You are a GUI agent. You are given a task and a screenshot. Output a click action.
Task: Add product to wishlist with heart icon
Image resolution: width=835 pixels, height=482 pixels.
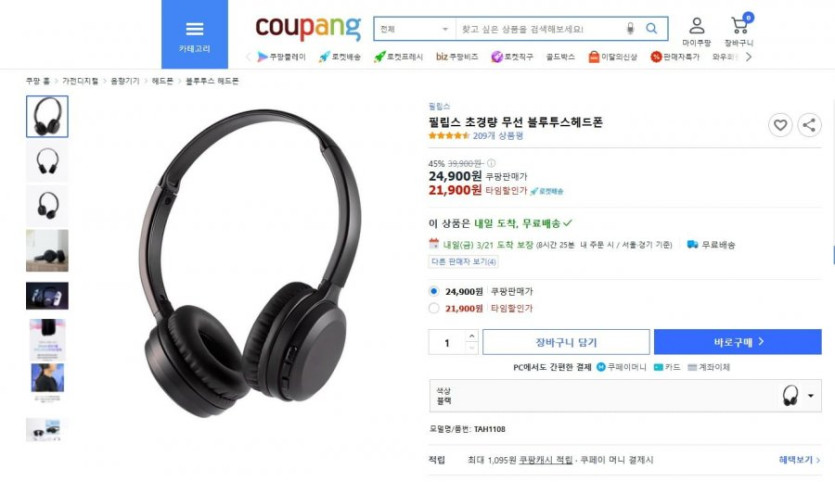click(x=780, y=125)
